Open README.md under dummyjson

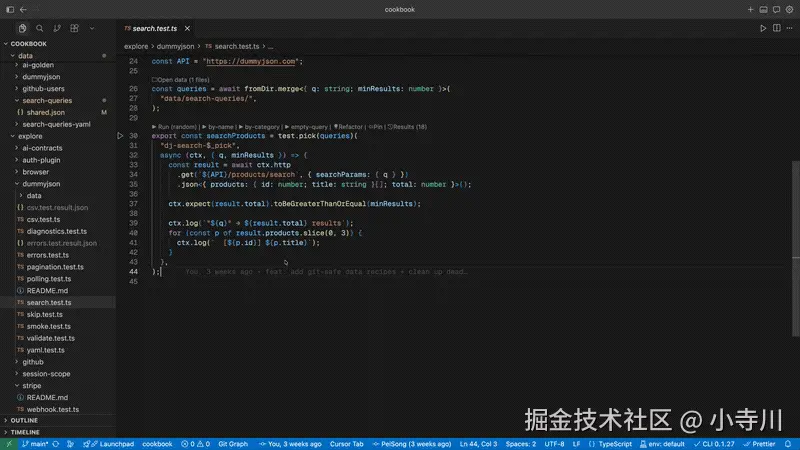[x=47, y=291]
